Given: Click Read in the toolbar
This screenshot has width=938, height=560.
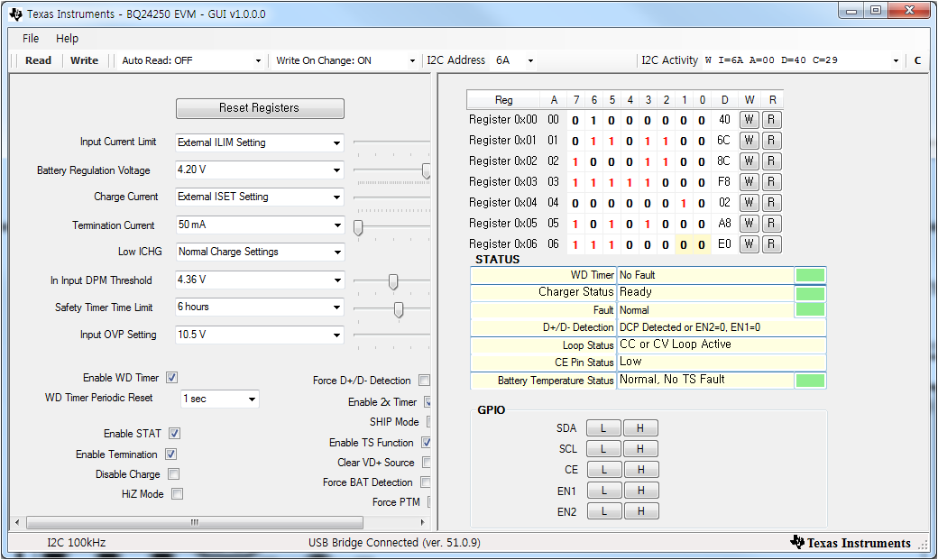Looking at the screenshot, I should click(38, 60).
